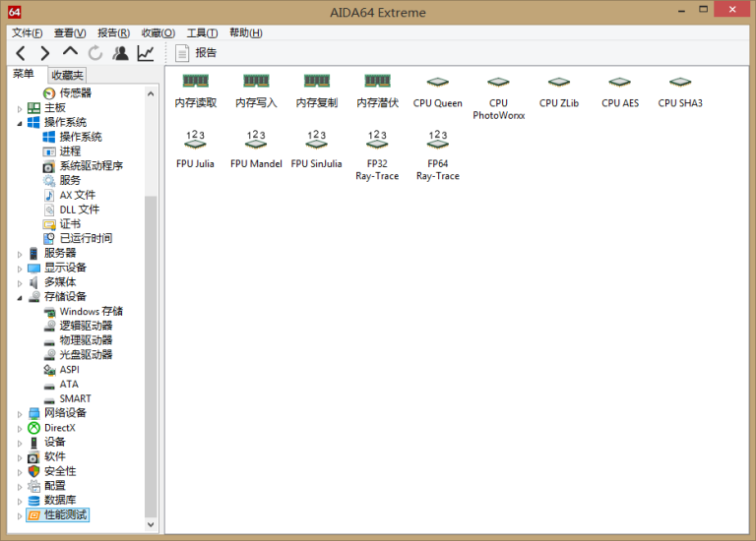756x541 pixels.
Task: Go up one level with the up arrow
Action: click(71, 52)
